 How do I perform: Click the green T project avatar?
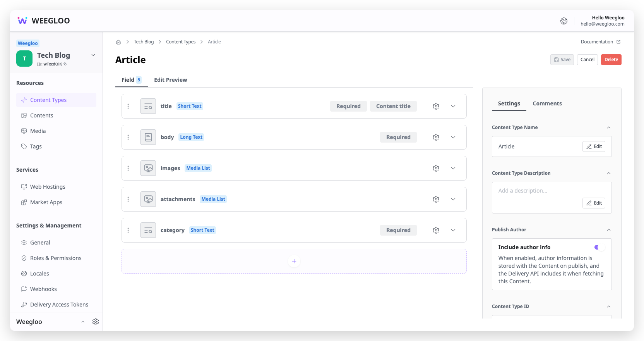[24, 59]
